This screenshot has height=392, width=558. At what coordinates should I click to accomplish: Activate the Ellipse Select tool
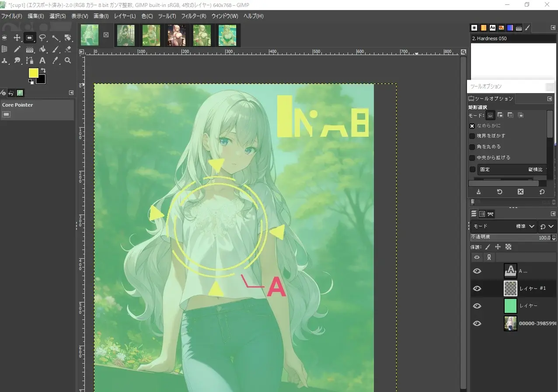click(x=4, y=38)
